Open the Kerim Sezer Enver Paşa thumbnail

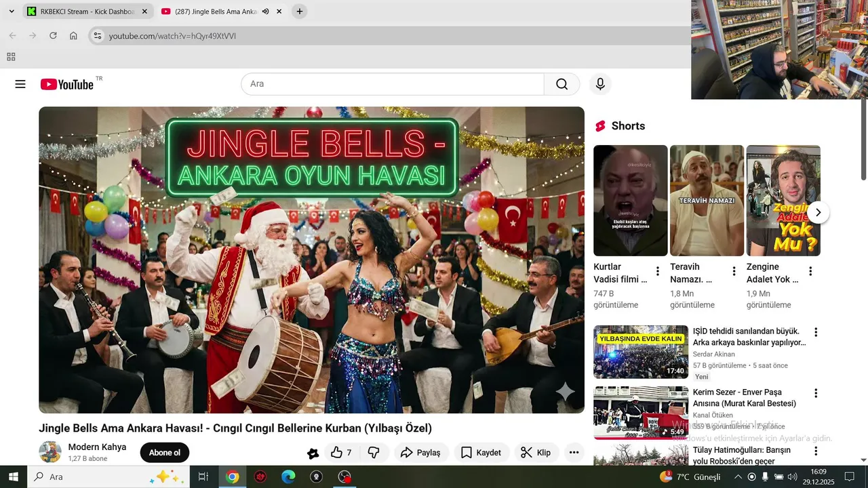641,413
